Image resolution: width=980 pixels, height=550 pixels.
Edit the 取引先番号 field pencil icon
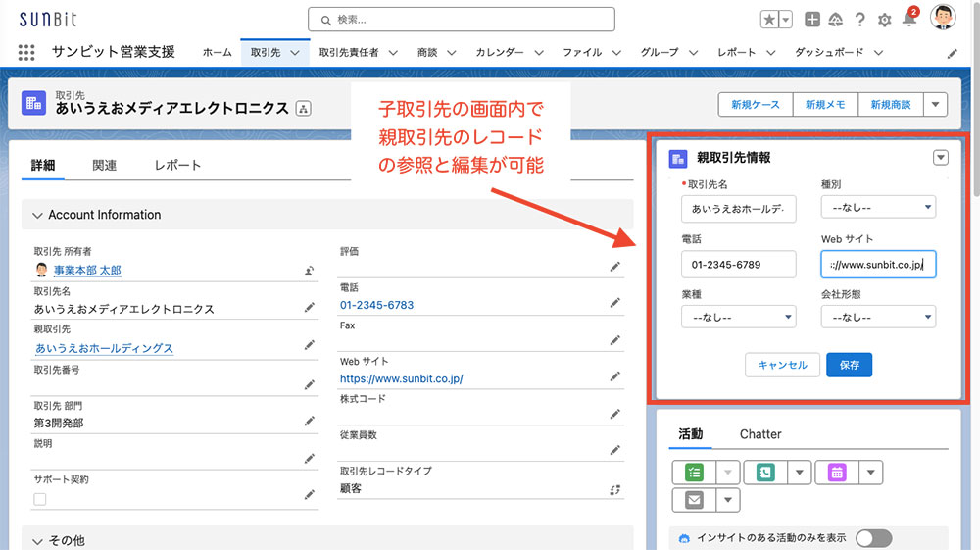pos(309,385)
